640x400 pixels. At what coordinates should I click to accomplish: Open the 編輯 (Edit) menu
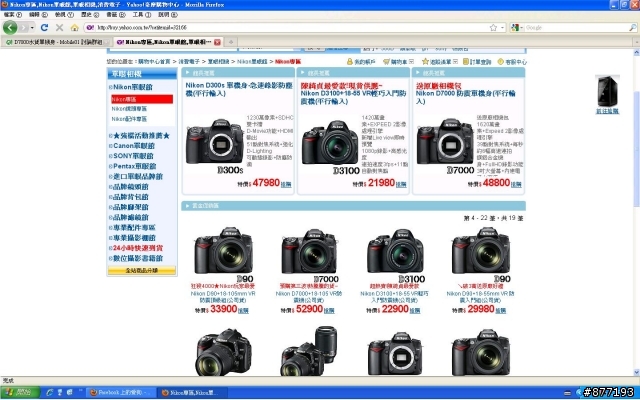tap(38, 15)
